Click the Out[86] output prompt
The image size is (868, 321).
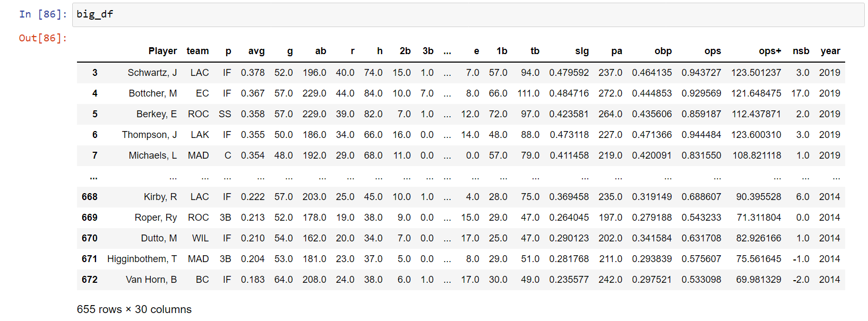[x=43, y=38]
